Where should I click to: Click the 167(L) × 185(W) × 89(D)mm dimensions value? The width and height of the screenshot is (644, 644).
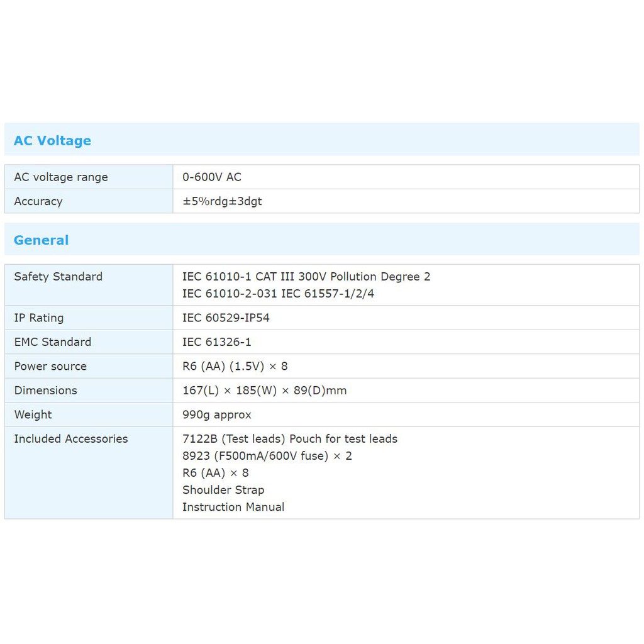click(x=264, y=391)
